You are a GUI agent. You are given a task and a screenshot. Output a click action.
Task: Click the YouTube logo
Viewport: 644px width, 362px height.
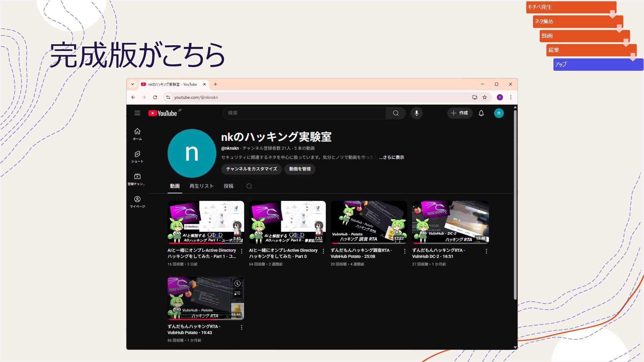[163, 113]
